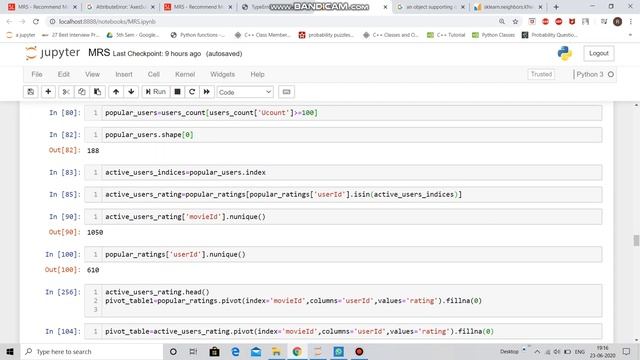Interrupt the kernel stop icon
Viewport: 640px width, 360px height.
tap(177, 92)
